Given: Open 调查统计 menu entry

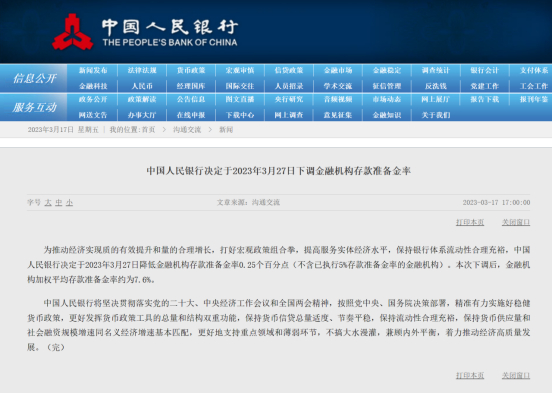Looking at the screenshot, I should tap(436, 71).
